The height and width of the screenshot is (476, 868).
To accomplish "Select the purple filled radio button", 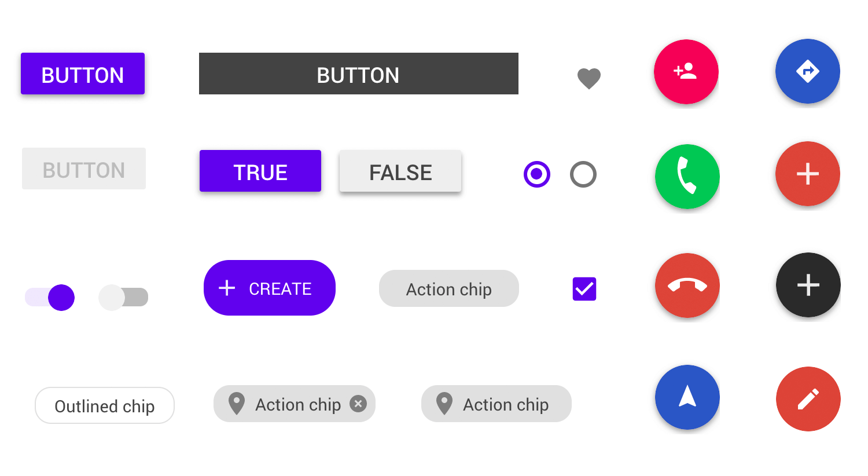I will [x=537, y=174].
